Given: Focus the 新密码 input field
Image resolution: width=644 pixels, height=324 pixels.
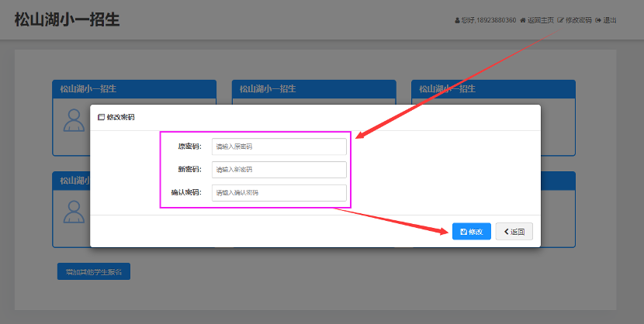Looking at the screenshot, I should click(279, 170).
